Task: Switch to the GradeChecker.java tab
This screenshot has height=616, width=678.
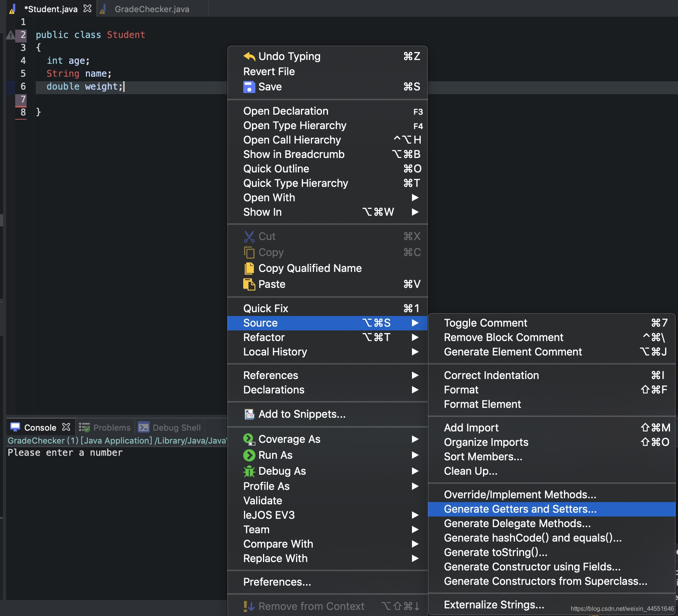Action: (152, 9)
